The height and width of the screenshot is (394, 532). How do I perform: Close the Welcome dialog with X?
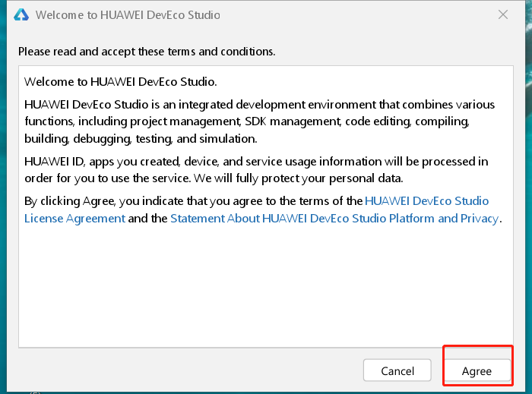pos(503,14)
